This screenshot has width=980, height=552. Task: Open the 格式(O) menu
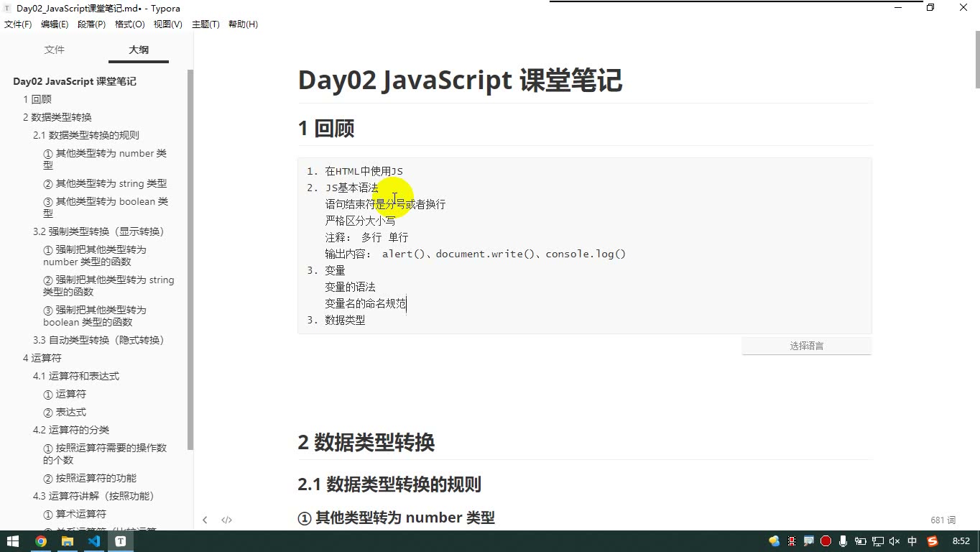click(x=129, y=24)
